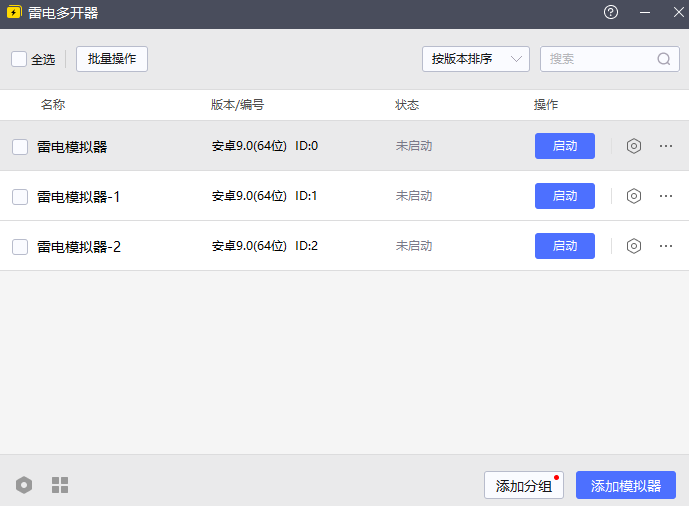Tick the checkbox for 雷电模拟器-2
Viewport: 689px width, 506px height.
(x=20, y=247)
